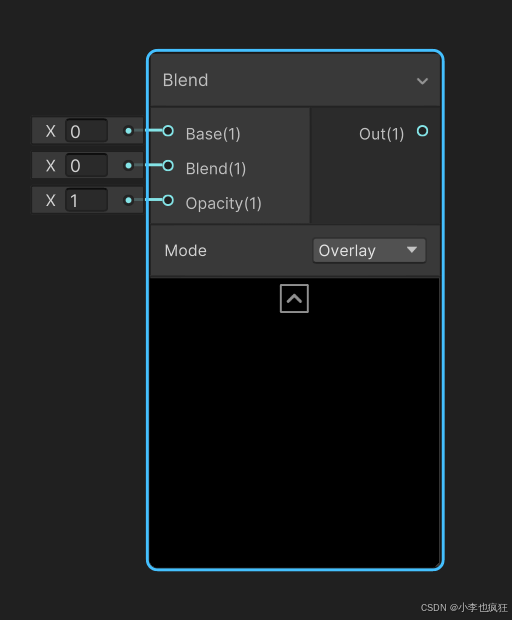Open the Mode dropdown set to Overlay
This screenshot has width=512, height=620.
click(369, 250)
